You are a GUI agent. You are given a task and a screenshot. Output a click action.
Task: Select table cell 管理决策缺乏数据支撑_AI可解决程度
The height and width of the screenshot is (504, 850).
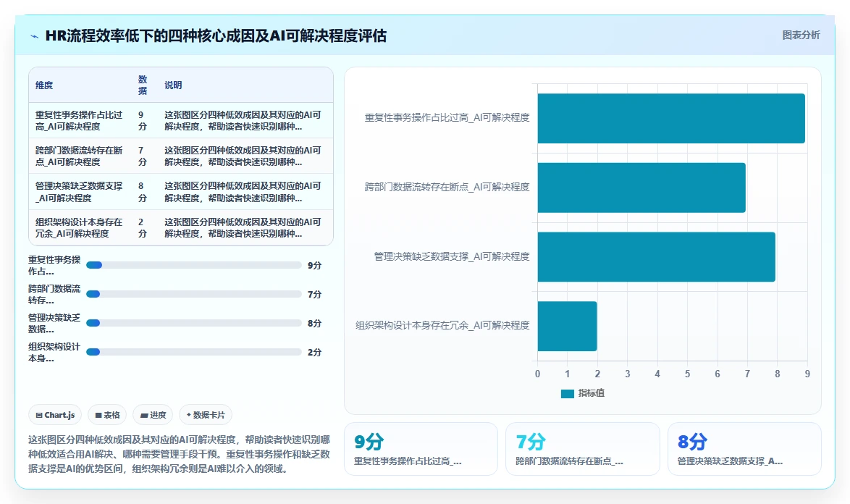click(x=80, y=192)
